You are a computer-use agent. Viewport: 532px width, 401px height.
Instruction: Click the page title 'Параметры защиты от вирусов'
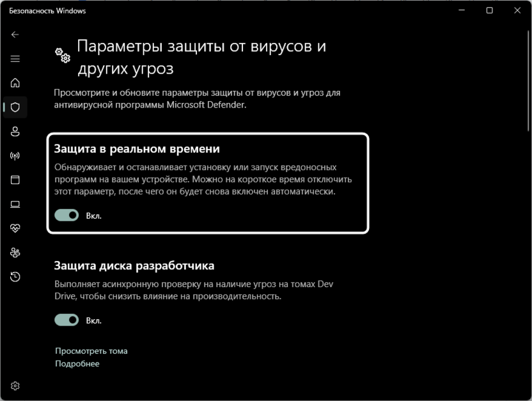(201, 58)
